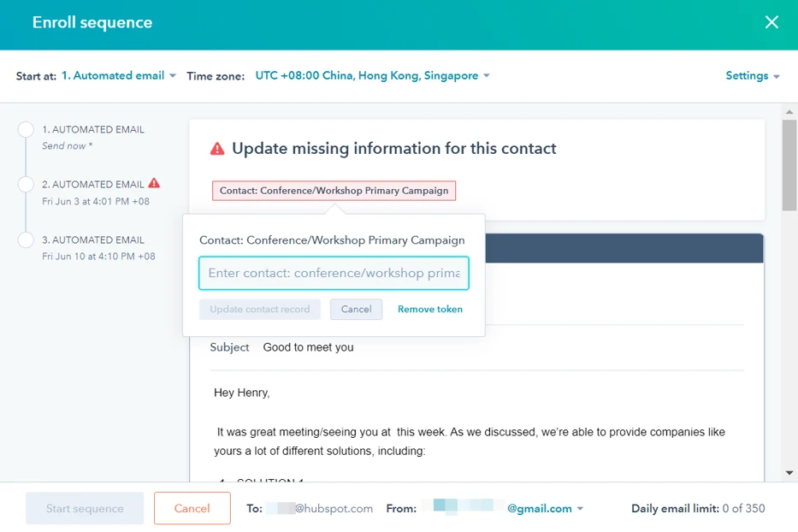Click the warning icon beside step 2
Viewport: 798px width, 532px height.
point(154,183)
